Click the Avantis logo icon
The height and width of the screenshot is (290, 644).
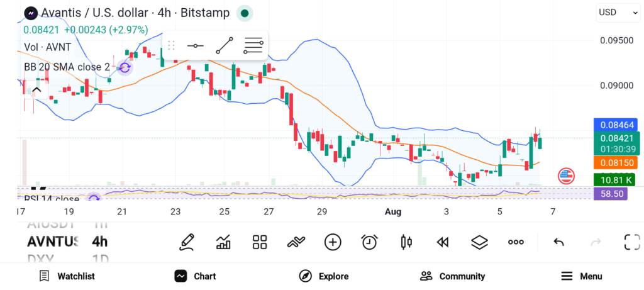click(31, 13)
